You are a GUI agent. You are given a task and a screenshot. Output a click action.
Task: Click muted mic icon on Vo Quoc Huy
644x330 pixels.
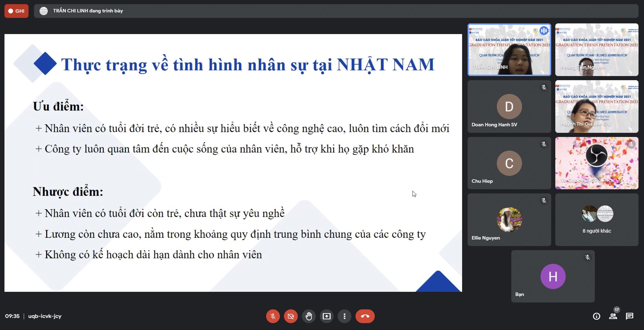coord(631,144)
